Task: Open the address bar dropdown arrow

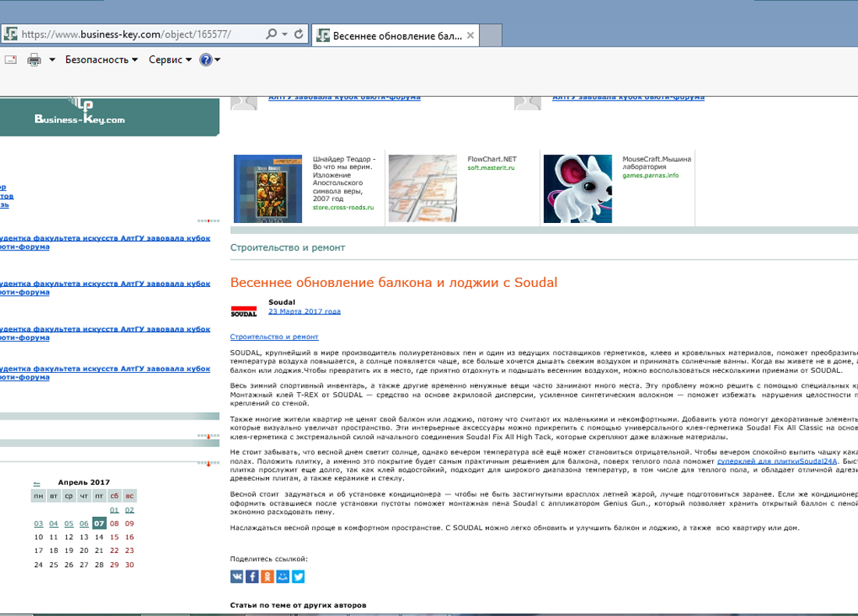Action: pos(285,34)
